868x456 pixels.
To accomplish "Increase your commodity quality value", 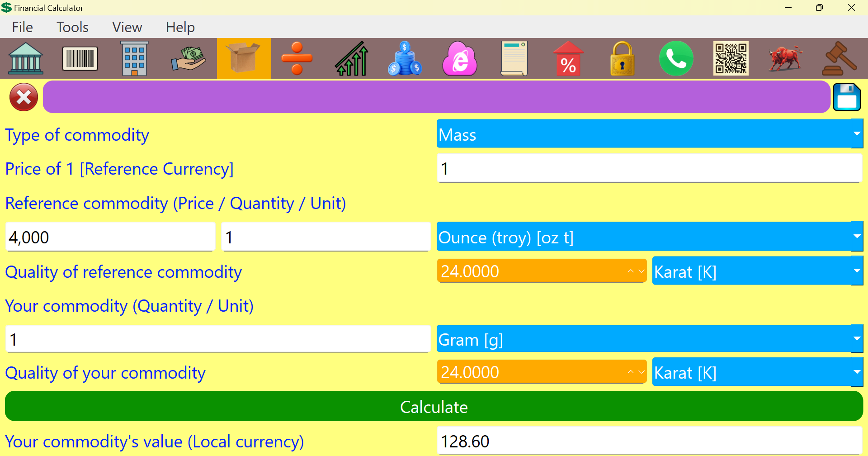I will pos(631,372).
